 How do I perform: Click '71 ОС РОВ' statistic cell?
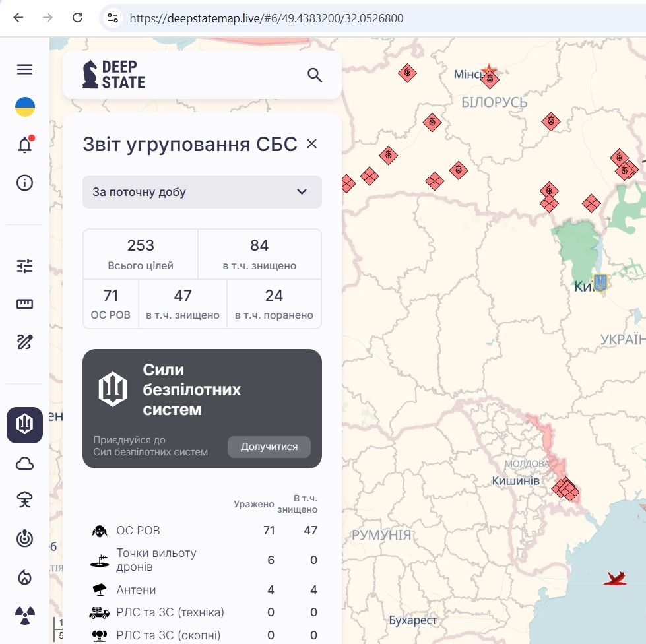[x=111, y=304]
